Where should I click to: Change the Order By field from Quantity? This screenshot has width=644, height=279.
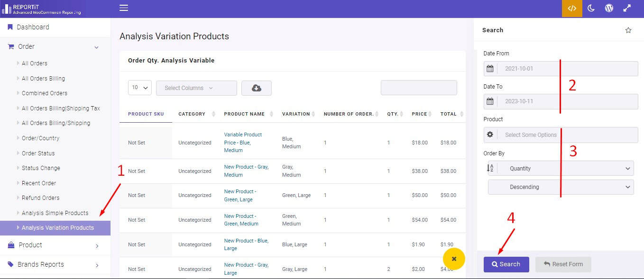pos(561,168)
